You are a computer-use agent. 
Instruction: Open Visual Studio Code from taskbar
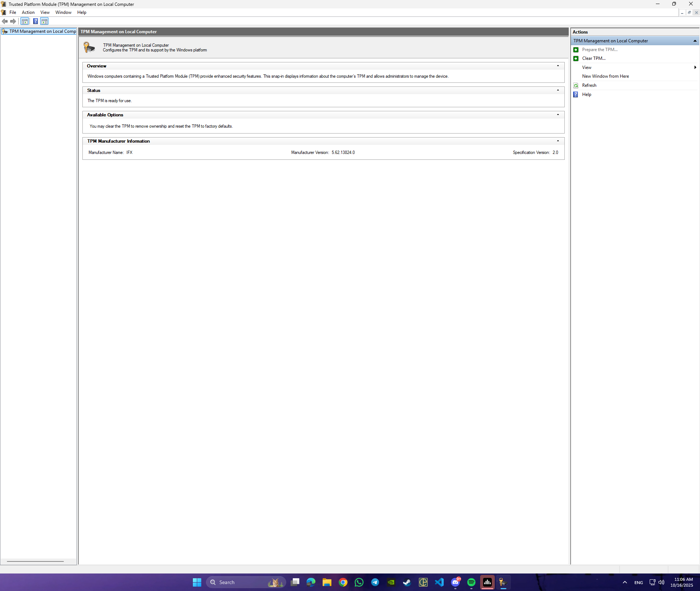point(439,582)
